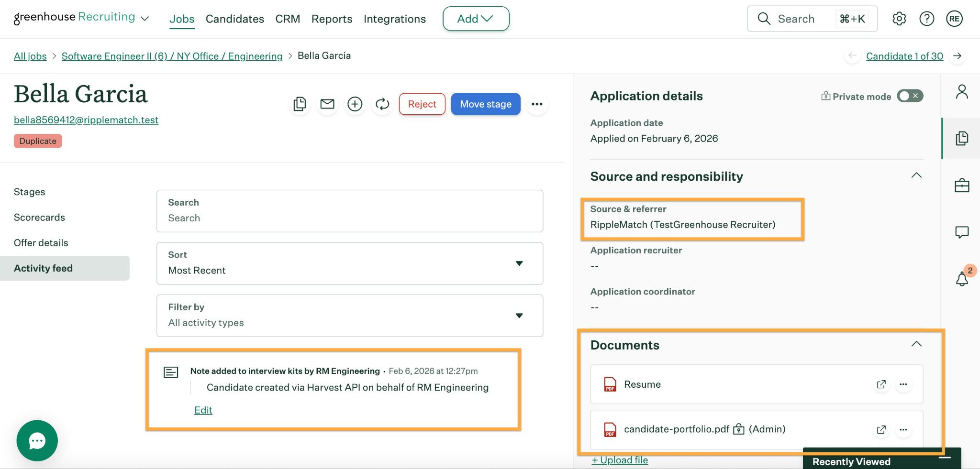The image size is (980, 469).
Task: Open the briefcase jobs sidebar icon
Action: (962, 185)
